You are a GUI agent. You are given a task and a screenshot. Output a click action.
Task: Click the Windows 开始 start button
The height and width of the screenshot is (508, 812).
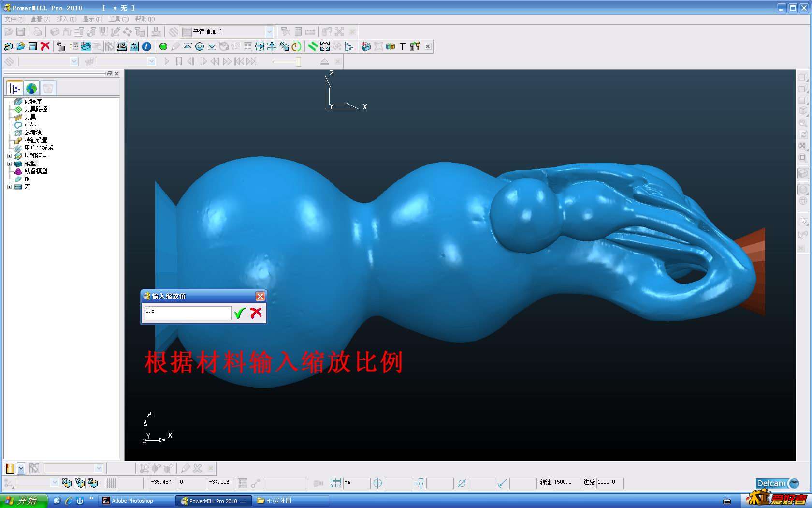(x=24, y=501)
